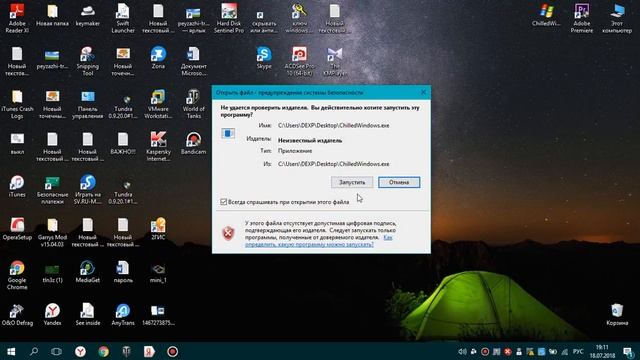Select the iTunes Crash Logs folder
The width and height of the screenshot is (640, 360).
(17, 104)
